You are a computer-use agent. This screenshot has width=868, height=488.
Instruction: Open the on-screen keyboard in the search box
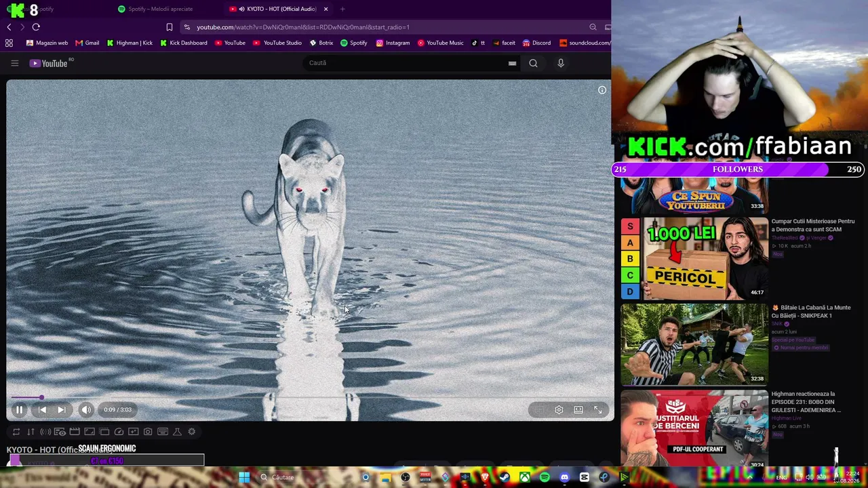pos(512,63)
